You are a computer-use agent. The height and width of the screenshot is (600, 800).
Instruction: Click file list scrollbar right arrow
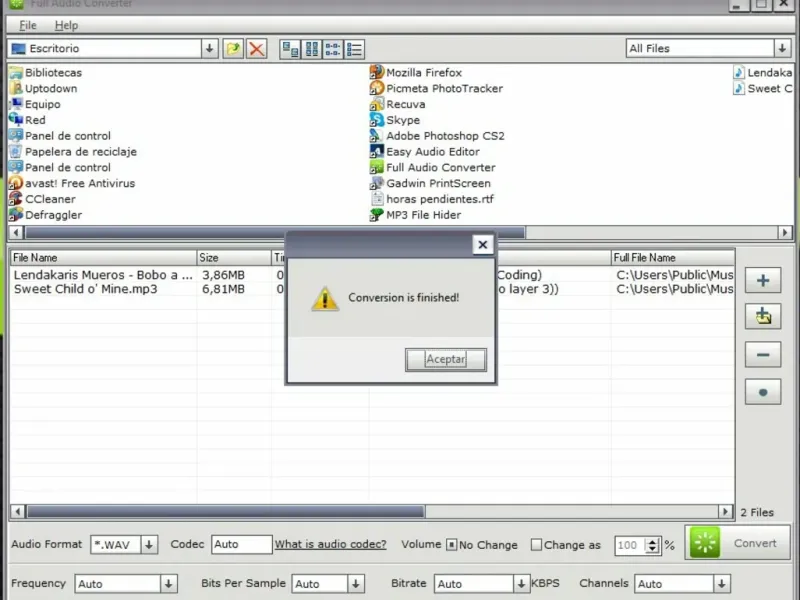coord(725,511)
